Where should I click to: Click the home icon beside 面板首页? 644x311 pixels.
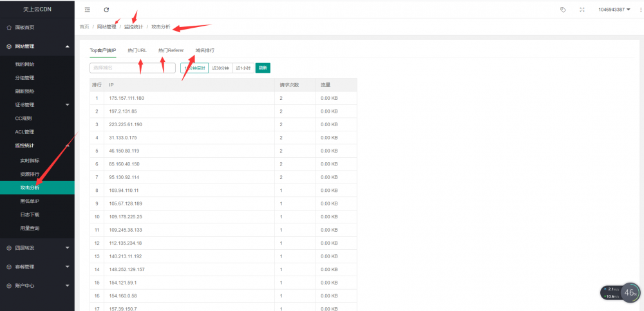(x=8, y=28)
